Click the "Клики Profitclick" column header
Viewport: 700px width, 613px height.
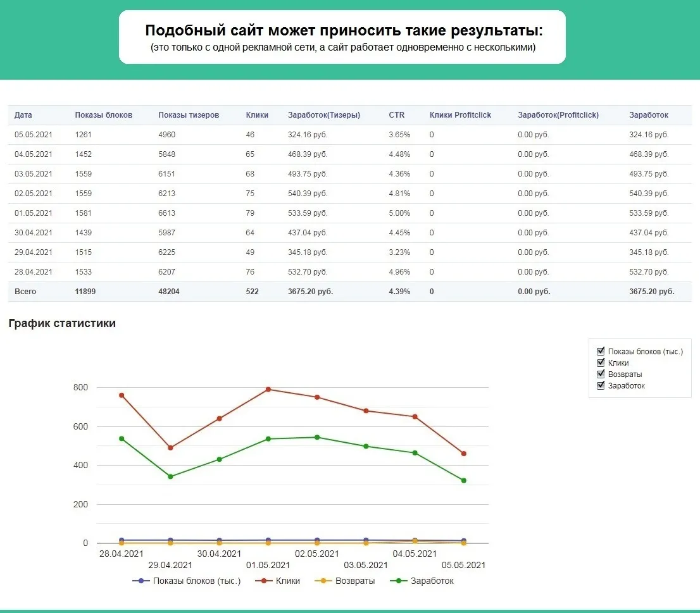coord(460,115)
